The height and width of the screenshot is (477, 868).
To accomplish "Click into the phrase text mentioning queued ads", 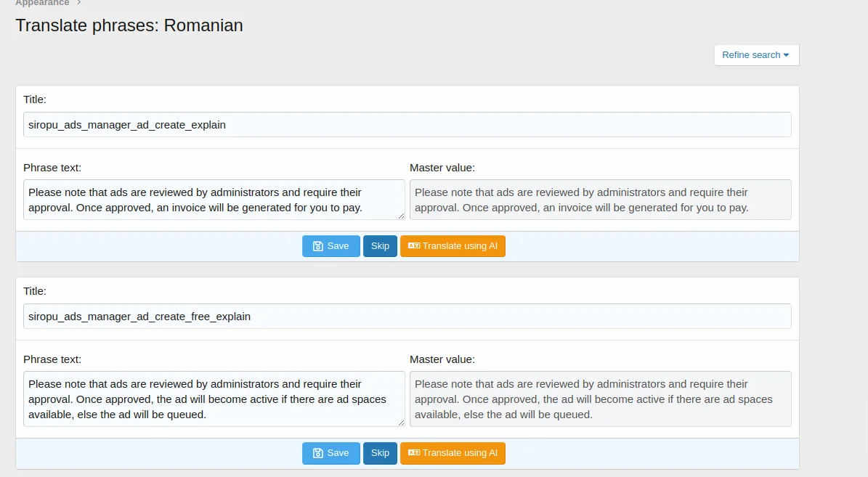I will click(214, 399).
